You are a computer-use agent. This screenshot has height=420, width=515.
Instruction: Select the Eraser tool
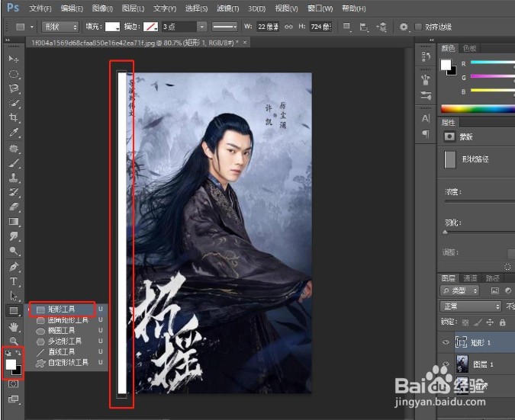point(14,207)
